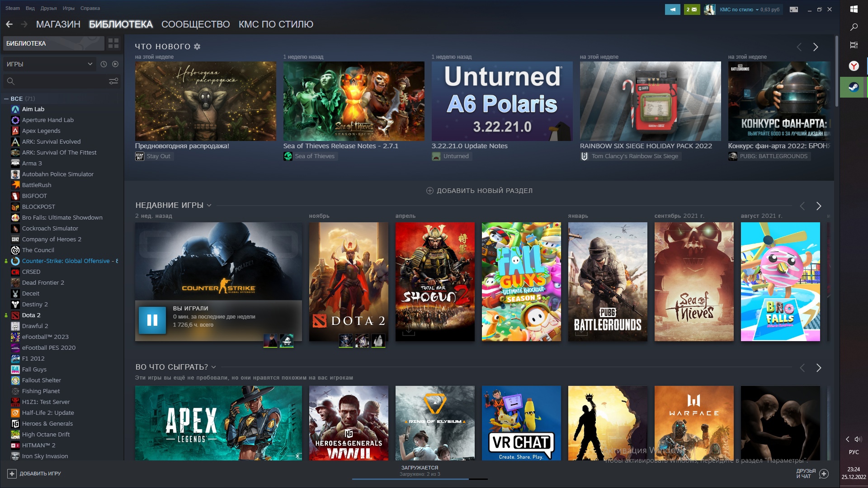Open RAINBOW SIX SIEGE HOLIDAY PACK 2022 news

[646, 146]
